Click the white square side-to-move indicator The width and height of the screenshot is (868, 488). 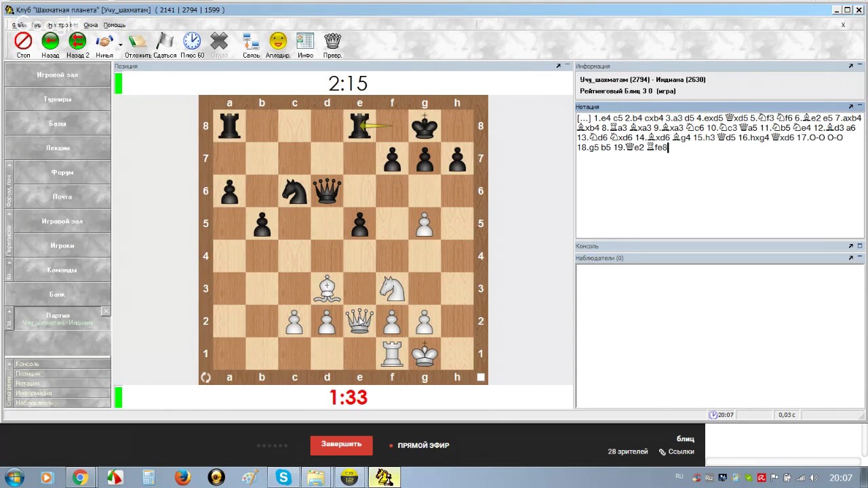tap(481, 377)
